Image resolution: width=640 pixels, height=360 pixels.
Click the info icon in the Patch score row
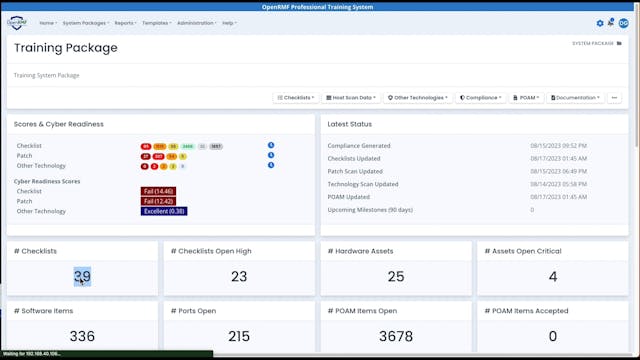(x=271, y=155)
